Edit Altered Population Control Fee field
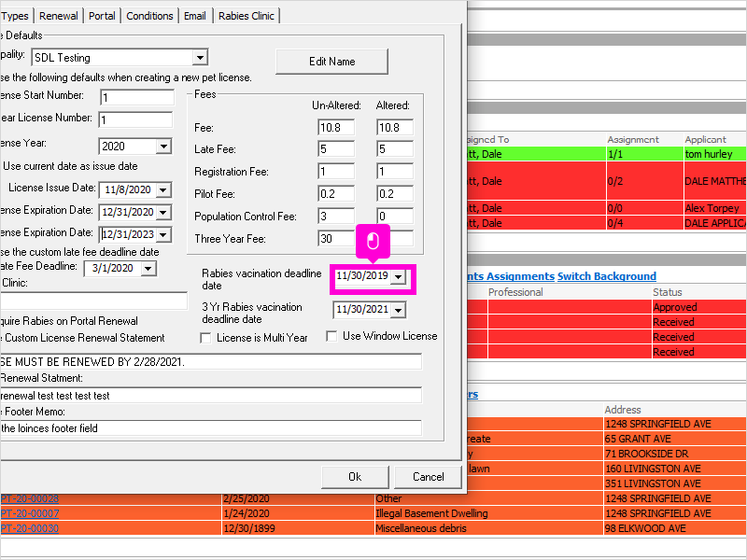The width and height of the screenshot is (747, 560). [x=395, y=216]
